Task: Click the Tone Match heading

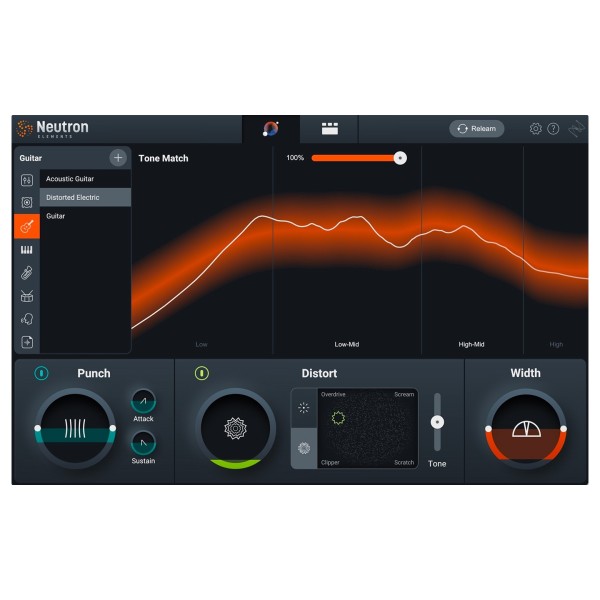Action: coord(163,158)
